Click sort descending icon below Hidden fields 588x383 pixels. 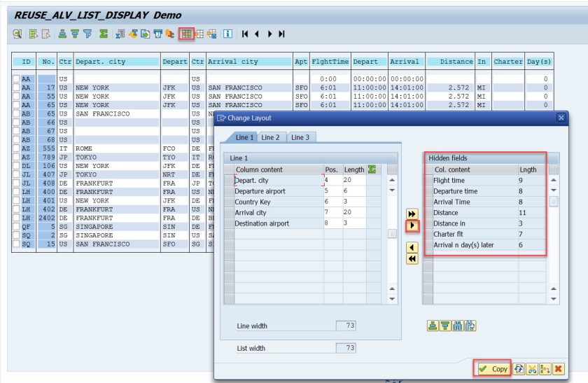(x=445, y=326)
